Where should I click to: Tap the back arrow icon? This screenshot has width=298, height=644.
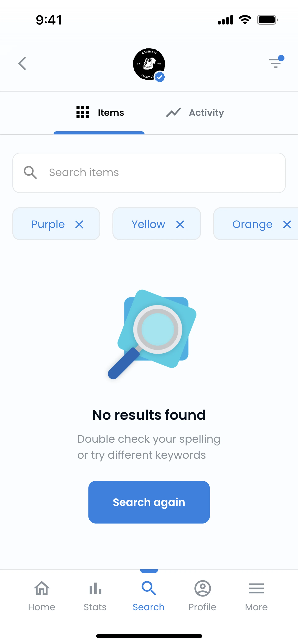22,64
